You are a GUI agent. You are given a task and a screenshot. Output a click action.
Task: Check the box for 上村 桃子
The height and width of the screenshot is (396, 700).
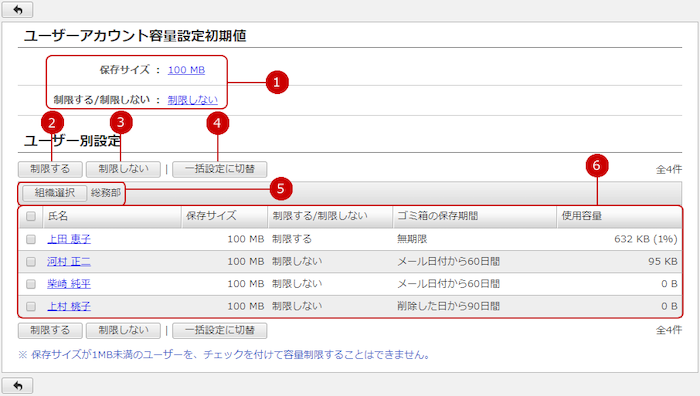click(31, 306)
